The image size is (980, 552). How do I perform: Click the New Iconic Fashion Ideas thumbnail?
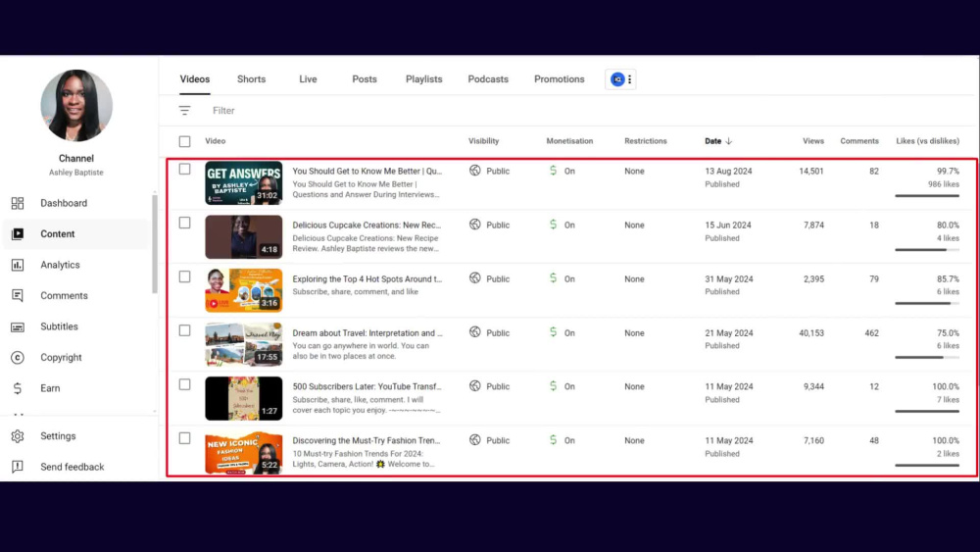(244, 453)
